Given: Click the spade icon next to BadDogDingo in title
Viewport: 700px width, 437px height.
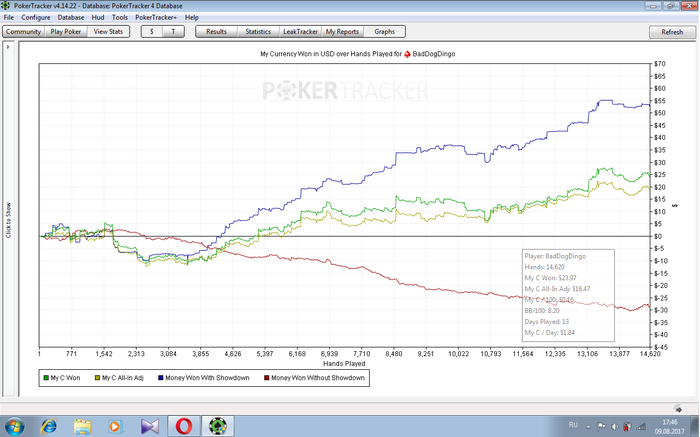Looking at the screenshot, I should pos(407,54).
